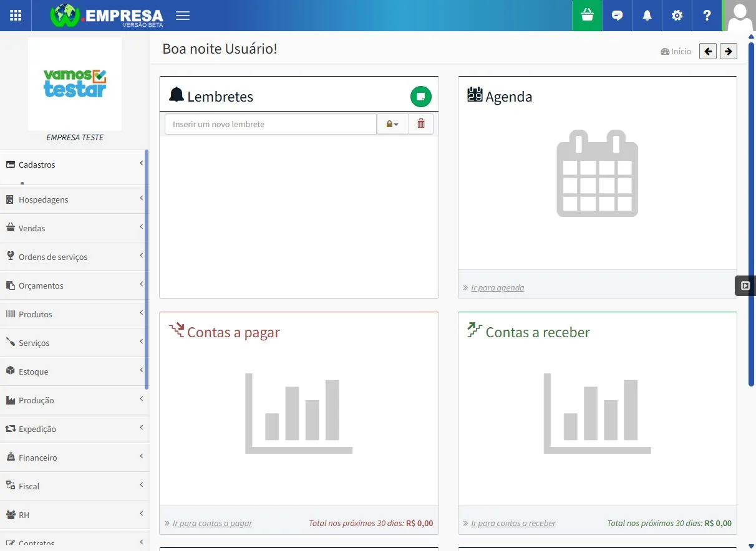
Task: Open the help question mark icon
Action: point(707,16)
